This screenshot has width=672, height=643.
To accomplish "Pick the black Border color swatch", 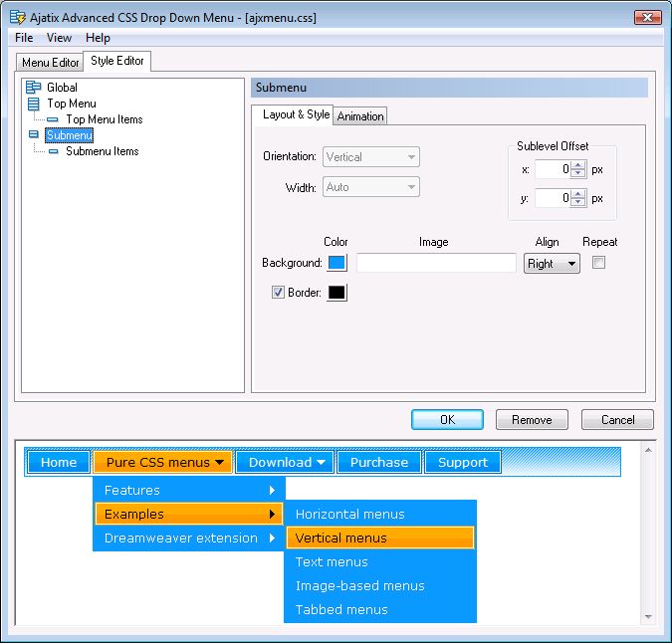I will click(336, 293).
